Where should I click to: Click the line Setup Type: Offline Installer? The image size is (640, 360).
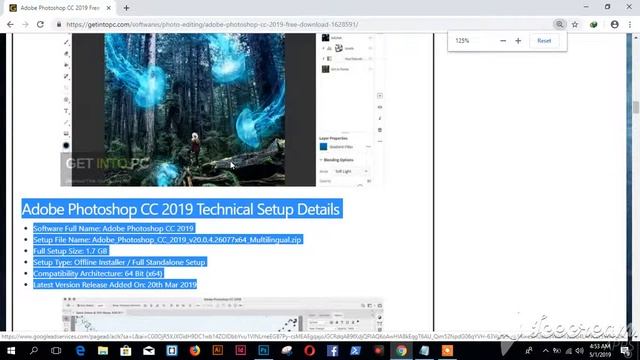[119, 262]
